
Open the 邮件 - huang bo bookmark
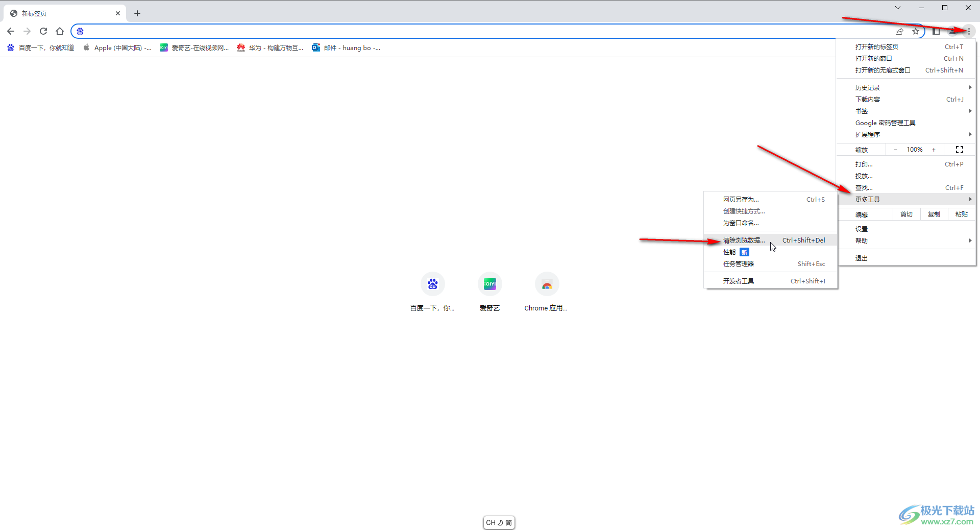pos(346,47)
